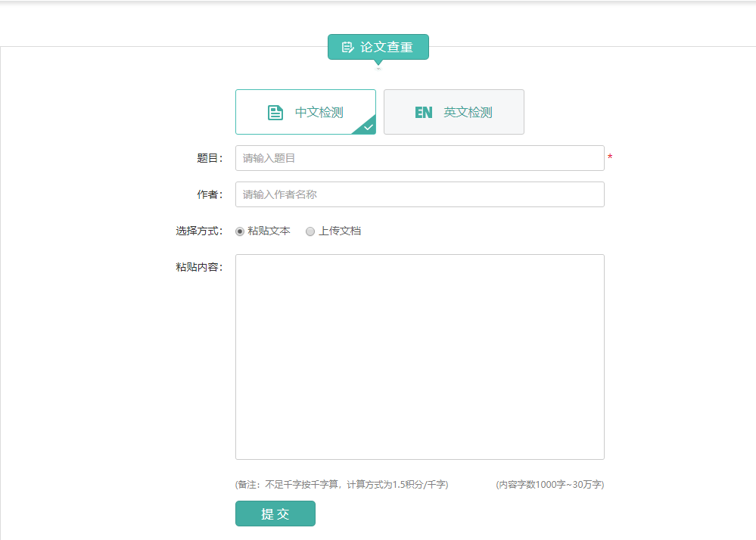Click the 题目 field label
Image resolution: width=756 pixels, height=540 pixels.
209,158
